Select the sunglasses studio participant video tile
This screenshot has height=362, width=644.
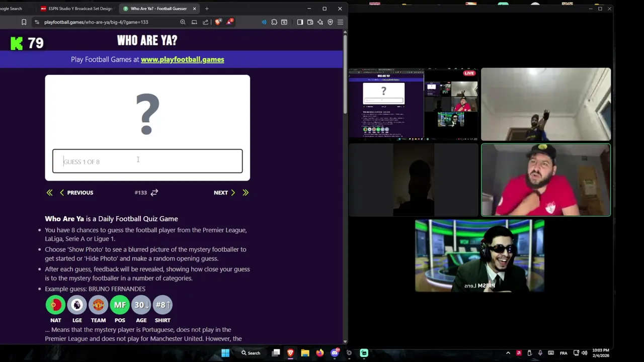pos(479,255)
